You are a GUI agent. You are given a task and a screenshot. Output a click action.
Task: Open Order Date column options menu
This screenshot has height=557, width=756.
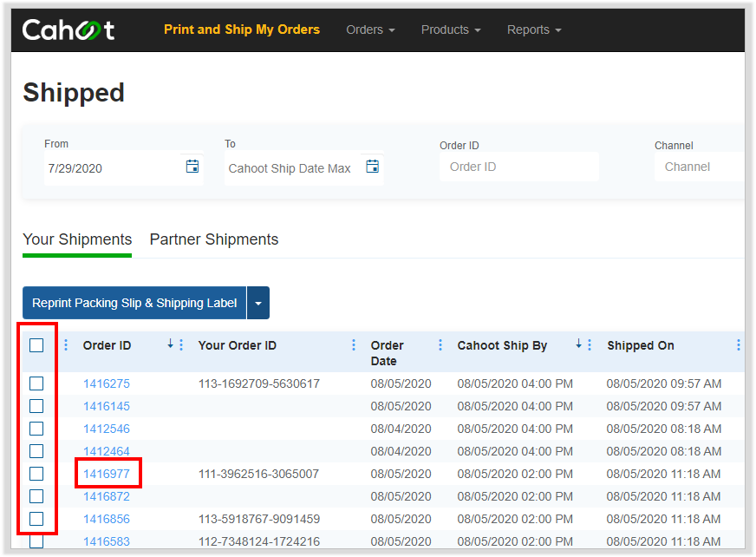click(440, 345)
